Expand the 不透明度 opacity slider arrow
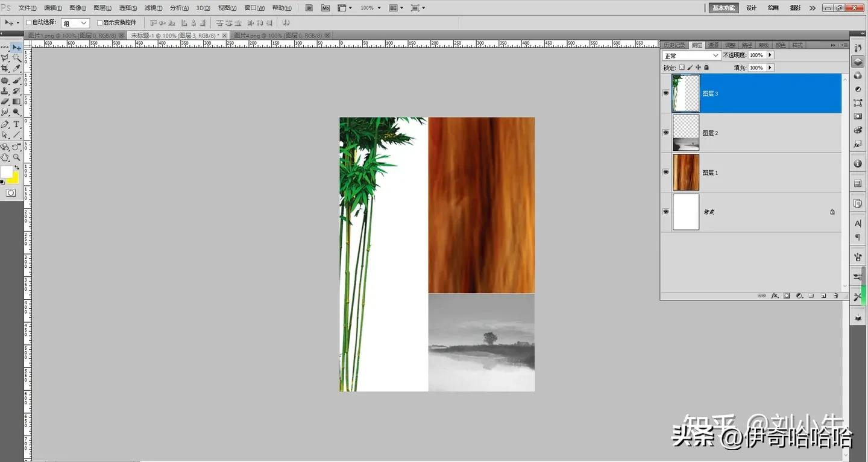Image resolution: width=868 pixels, height=462 pixels. pos(770,55)
